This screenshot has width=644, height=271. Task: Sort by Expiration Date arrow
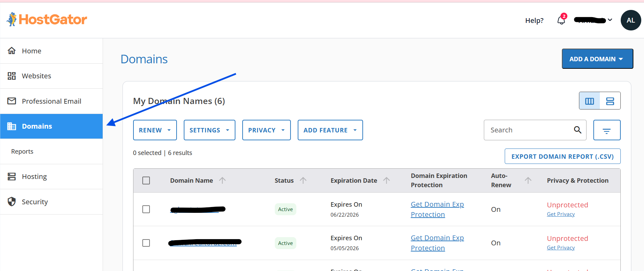387,180
